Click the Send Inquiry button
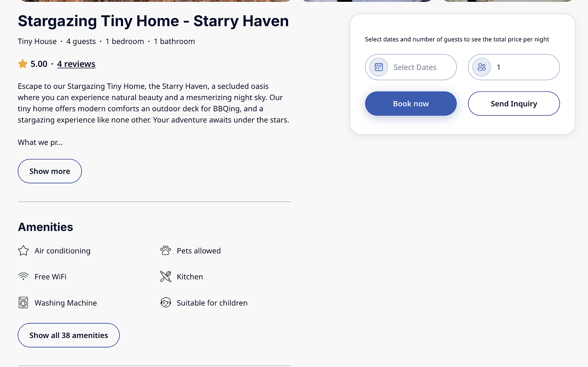Image resolution: width=588 pixels, height=367 pixels. (x=514, y=104)
